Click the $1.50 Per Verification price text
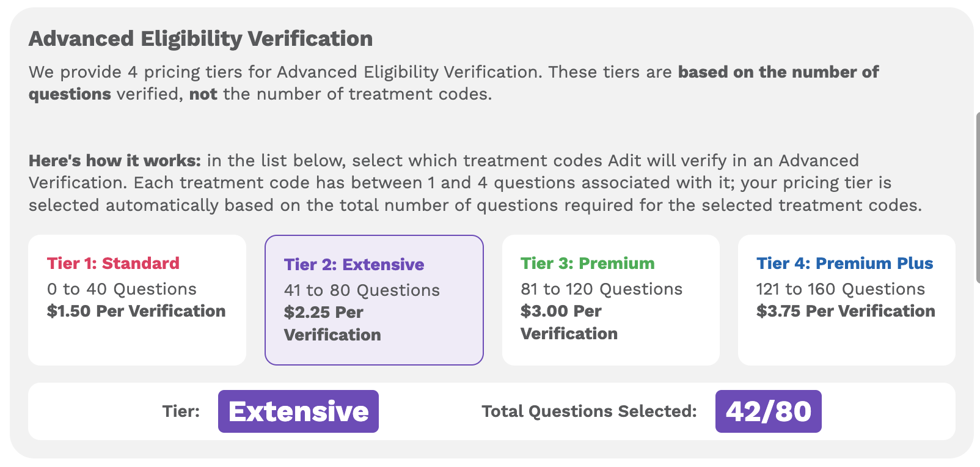Viewport: 980px width, 467px height. click(x=136, y=311)
